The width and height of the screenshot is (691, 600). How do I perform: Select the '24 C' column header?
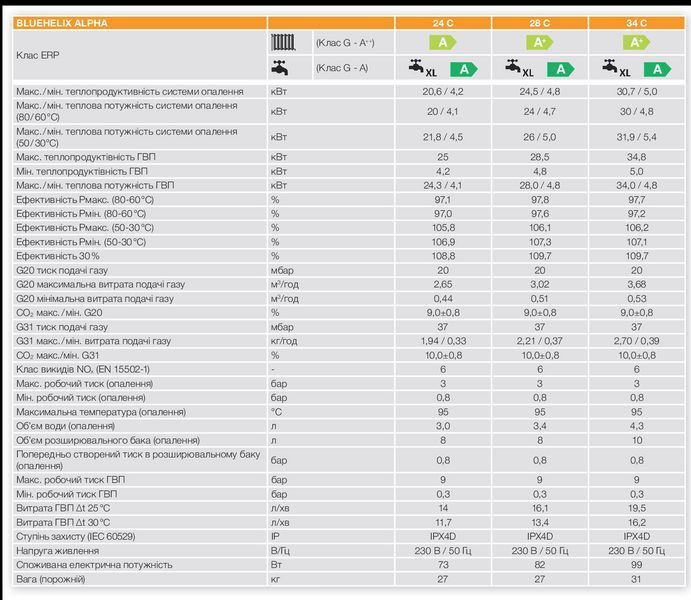443,23
